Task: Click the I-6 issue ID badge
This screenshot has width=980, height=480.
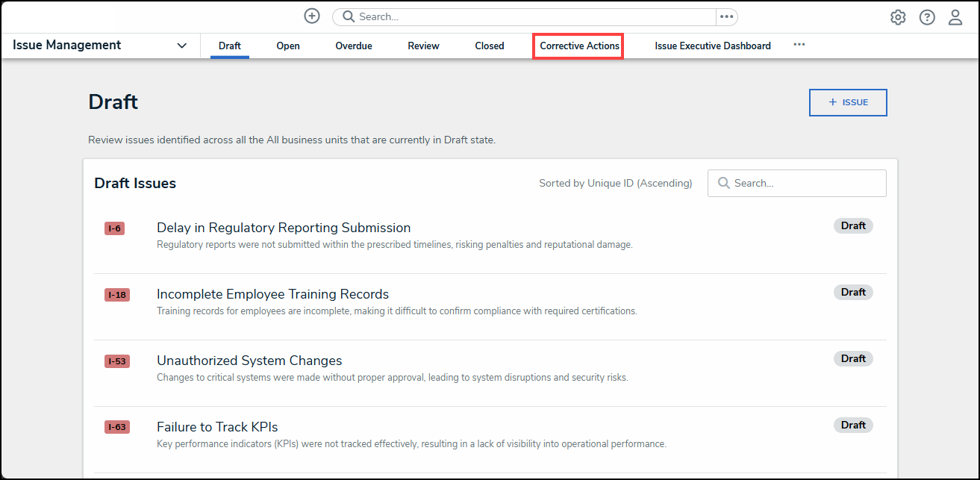Action: click(x=114, y=228)
